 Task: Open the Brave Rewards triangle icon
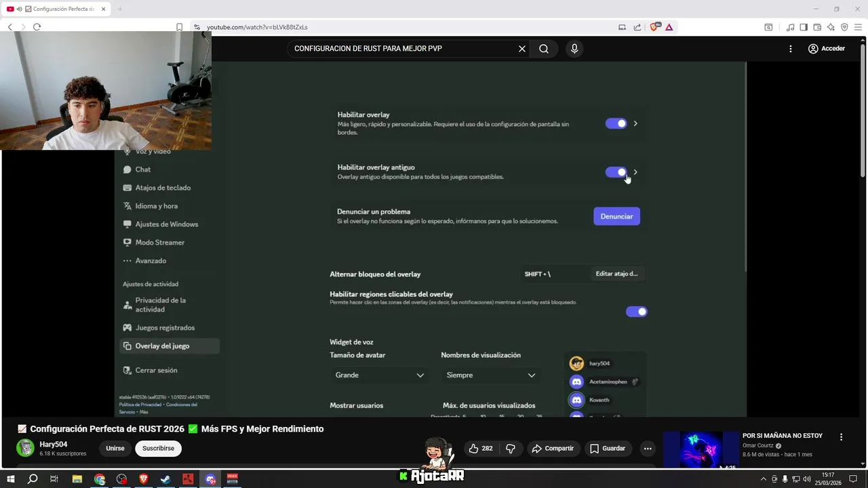[x=669, y=27]
